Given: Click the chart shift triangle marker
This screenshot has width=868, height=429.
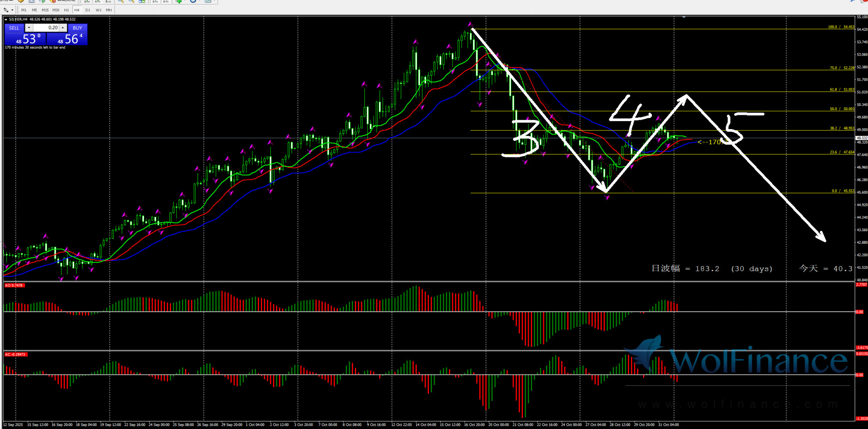Looking at the screenshot, I should click(x=684, y=17).
